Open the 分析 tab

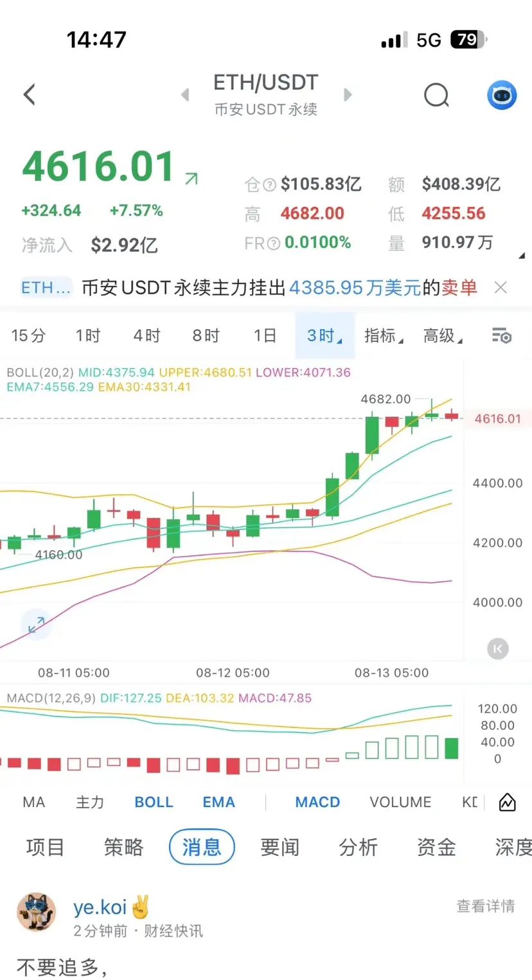pos(359,848)
